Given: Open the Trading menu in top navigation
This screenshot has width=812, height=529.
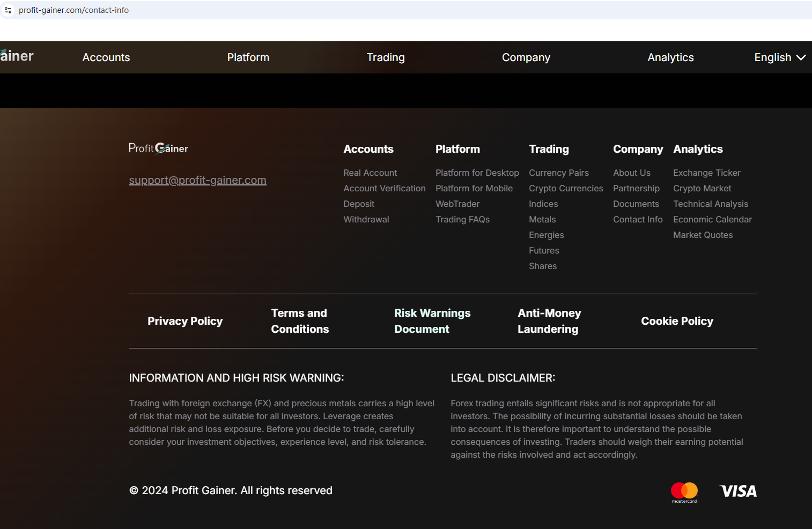Looking at the screenshot, I should click(385, 57).
